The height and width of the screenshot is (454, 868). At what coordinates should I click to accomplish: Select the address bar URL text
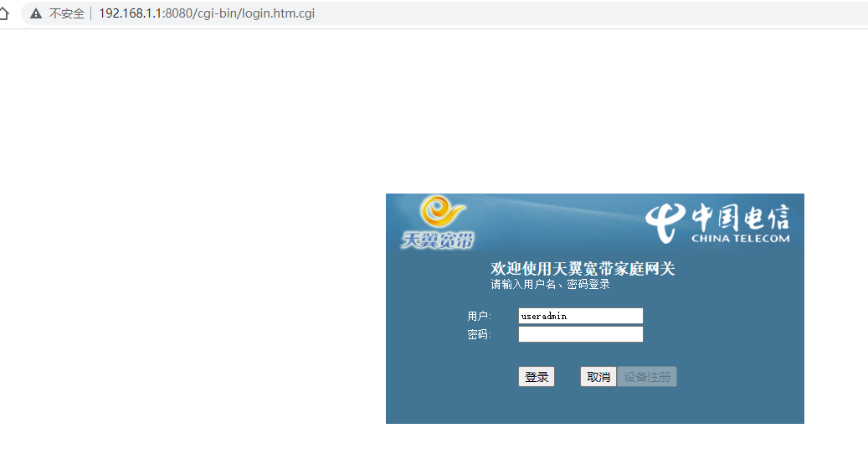[x=207, y=13]
